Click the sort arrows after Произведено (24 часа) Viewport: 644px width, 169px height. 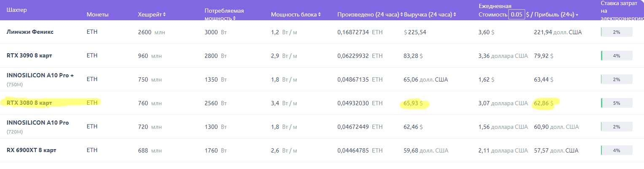point(401,15)
